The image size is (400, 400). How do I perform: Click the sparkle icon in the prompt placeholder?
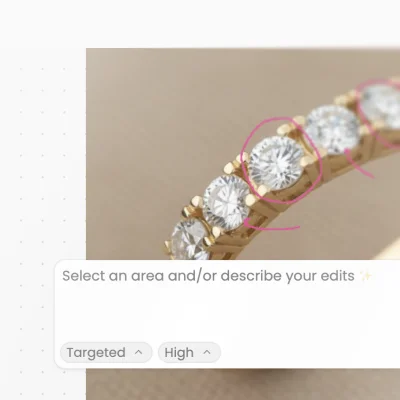click(x=366, y=276)
